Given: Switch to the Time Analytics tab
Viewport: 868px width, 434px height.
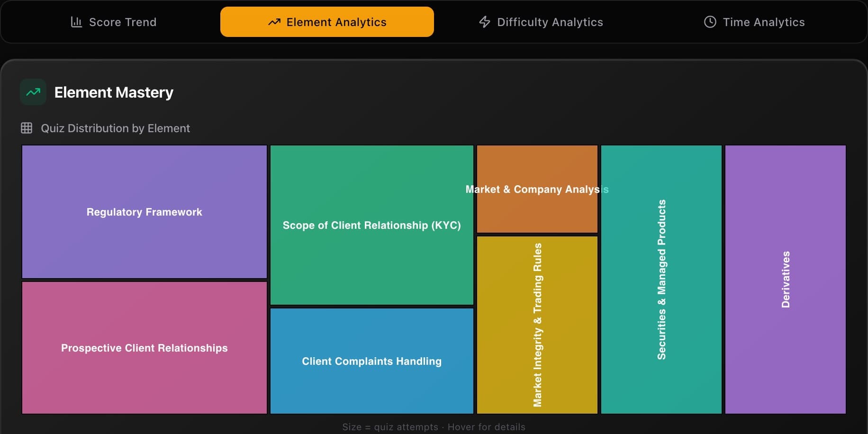Looking at the screenshot, I should tap(754, 22).
